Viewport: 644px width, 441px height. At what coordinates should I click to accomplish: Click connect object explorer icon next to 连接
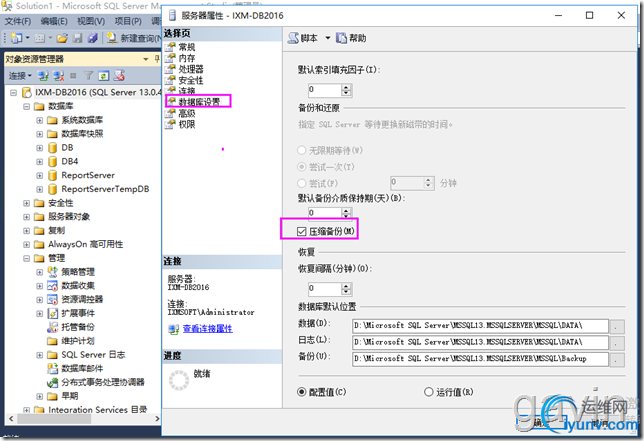click(x=43, y=76)
